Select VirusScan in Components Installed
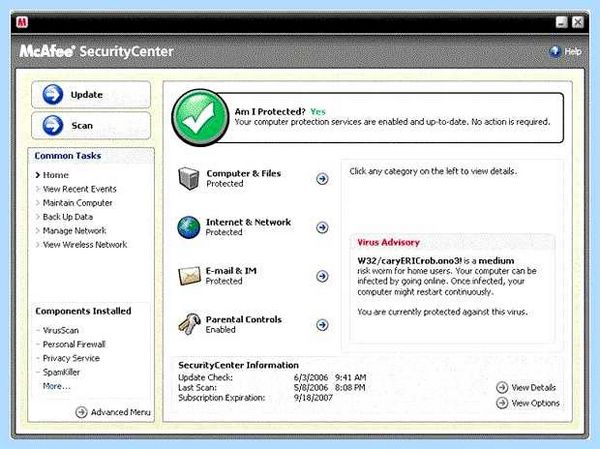The height and width of the screenshot is (449, 600). coord(61,330)
